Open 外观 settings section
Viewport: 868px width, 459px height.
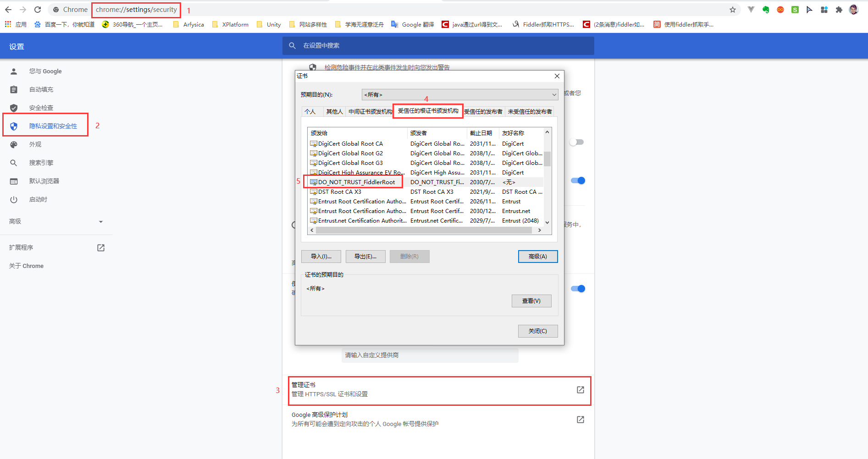click(x=35, y=144)
